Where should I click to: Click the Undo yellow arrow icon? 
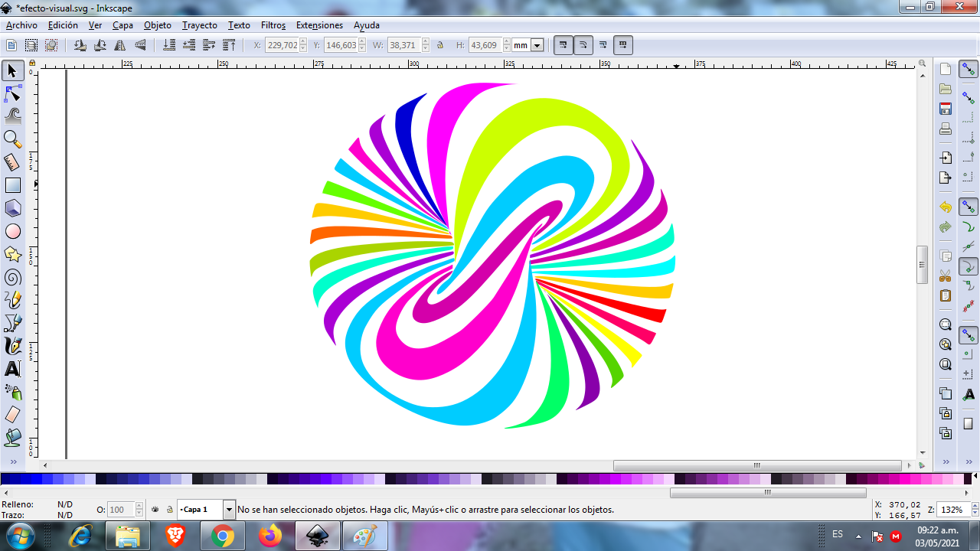[946, 207]
